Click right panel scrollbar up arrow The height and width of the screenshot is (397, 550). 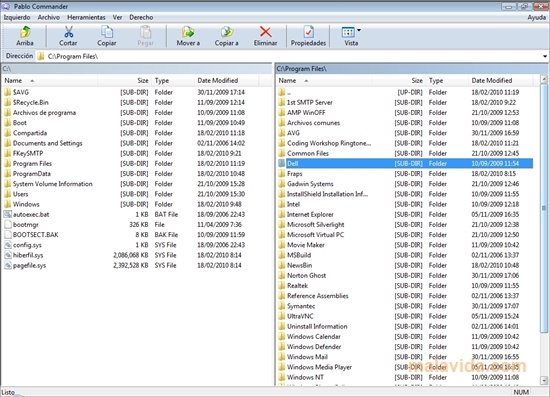[544, 79]
